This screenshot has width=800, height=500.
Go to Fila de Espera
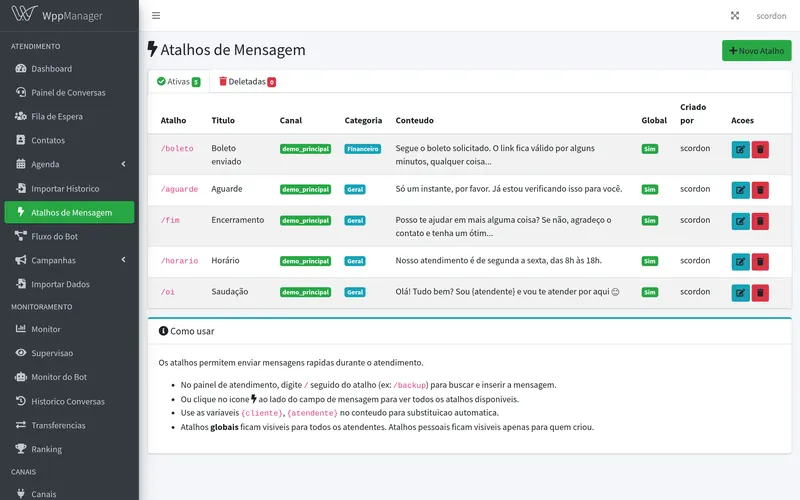tap(69, 116)
